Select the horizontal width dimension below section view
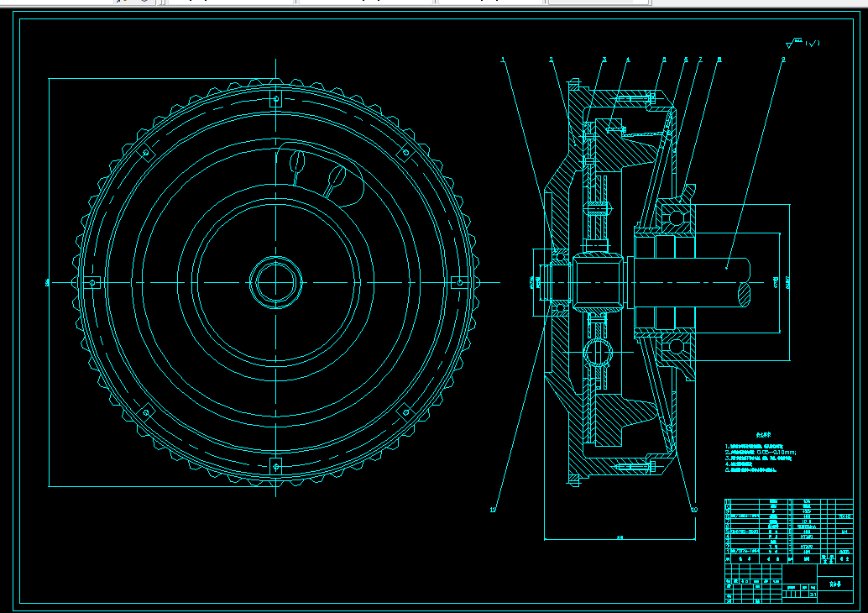Viewport: 868px width, 613px height. click(620, 537)
